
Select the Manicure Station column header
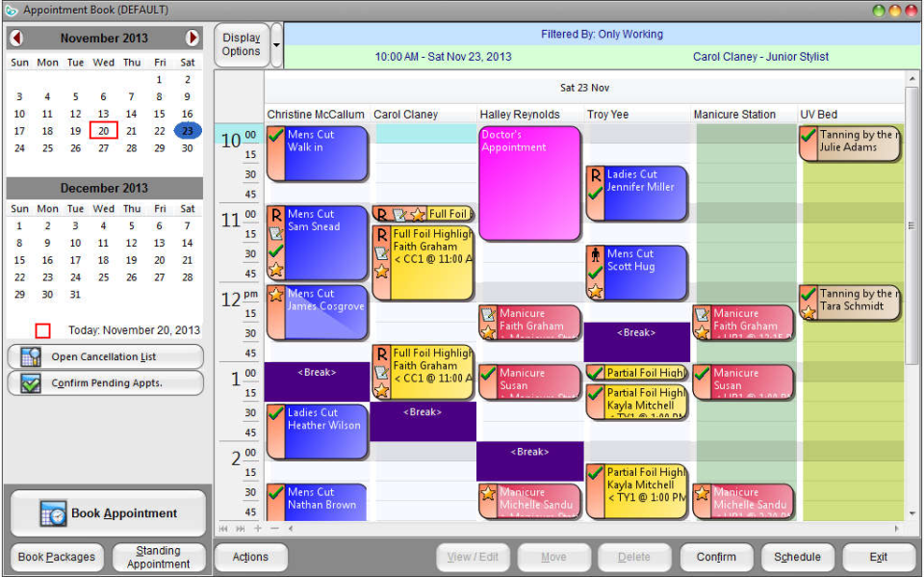[734, 115]
